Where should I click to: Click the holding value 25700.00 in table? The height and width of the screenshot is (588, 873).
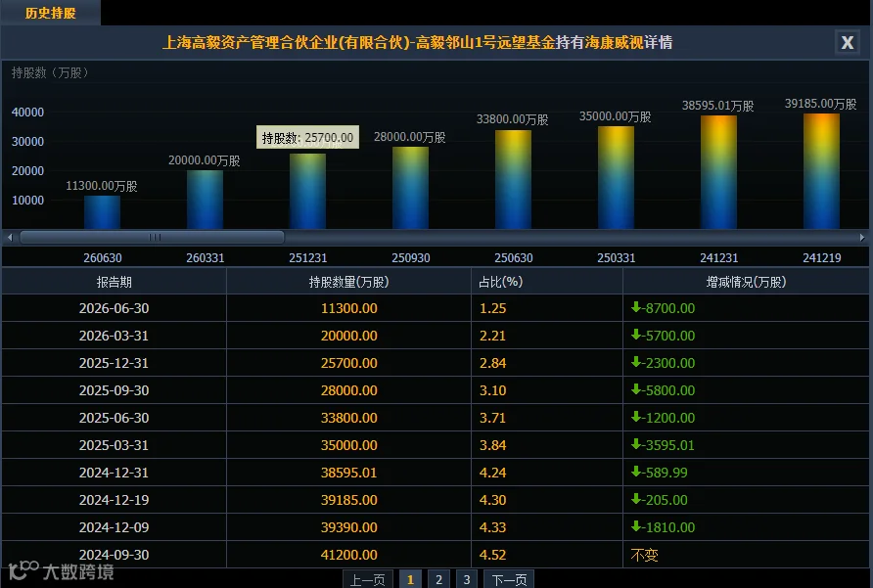point(349,363)
